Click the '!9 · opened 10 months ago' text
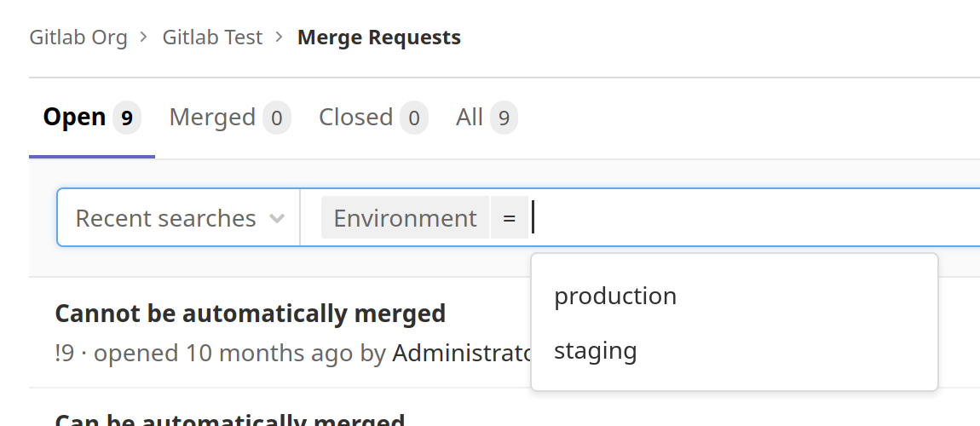The height and width of the screenshot is (426, 980). (204, 353)
